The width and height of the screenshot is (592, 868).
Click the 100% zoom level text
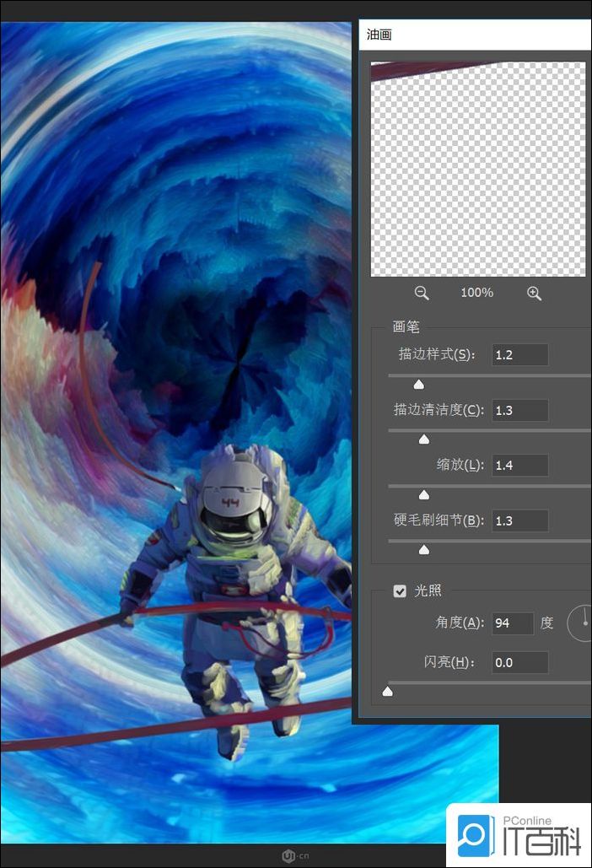point(477,292)
